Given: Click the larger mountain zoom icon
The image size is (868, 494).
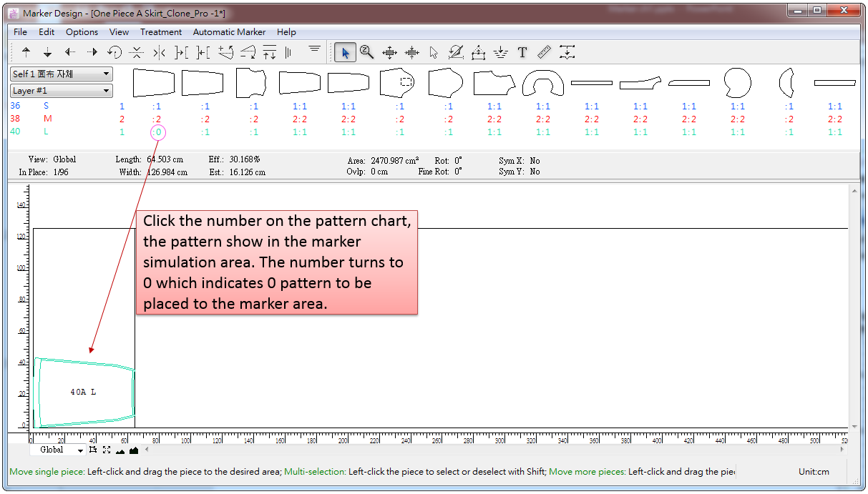Looking at the screenshot, I should click(133, 450).
